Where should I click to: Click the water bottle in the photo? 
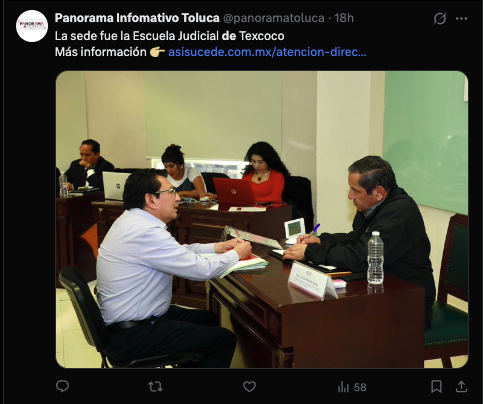point(375,258)
